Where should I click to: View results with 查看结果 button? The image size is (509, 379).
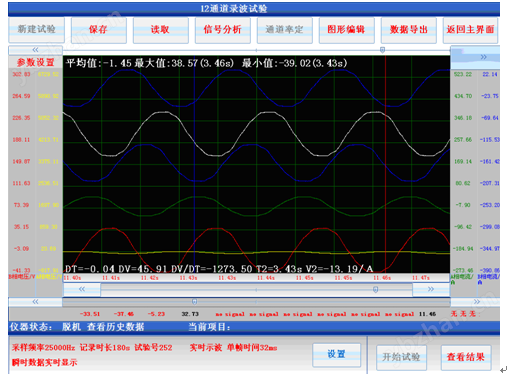point(466,357)
